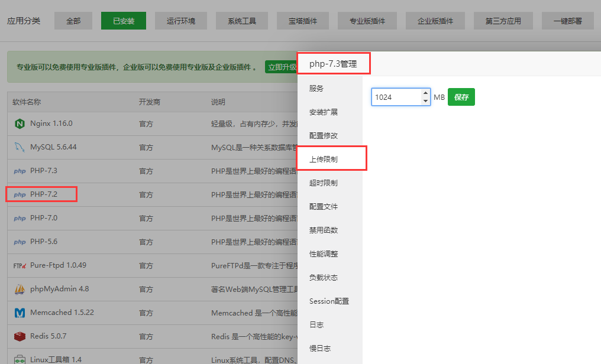This screenshot has width=601, height=364.
Task: Increase upload limit with up stepper arrow
Action: click(425, 93)
